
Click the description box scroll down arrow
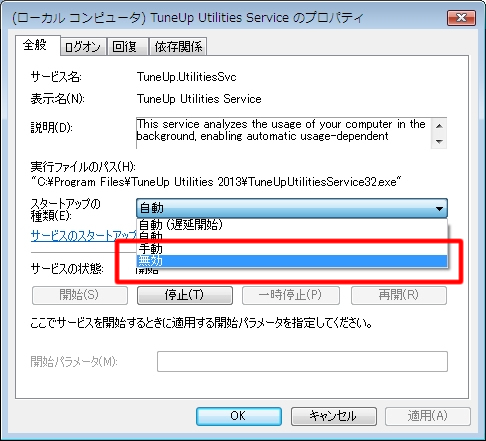pos(439,141)
